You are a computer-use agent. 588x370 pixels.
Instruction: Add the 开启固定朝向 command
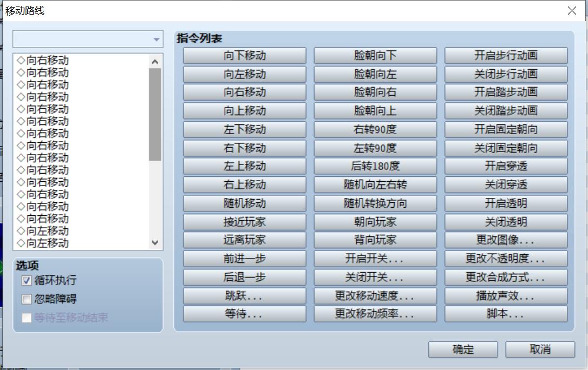(506, 129)
